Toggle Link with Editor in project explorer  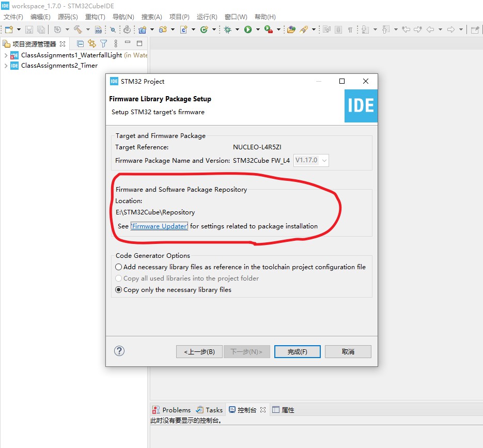(x=92, y=43)
